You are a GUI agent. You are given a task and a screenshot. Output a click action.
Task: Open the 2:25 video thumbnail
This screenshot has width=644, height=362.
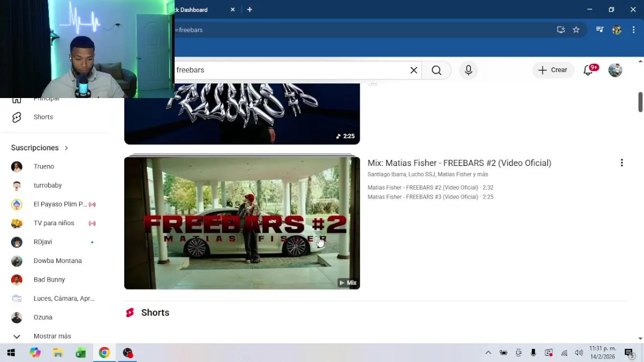tap(242, 114)
